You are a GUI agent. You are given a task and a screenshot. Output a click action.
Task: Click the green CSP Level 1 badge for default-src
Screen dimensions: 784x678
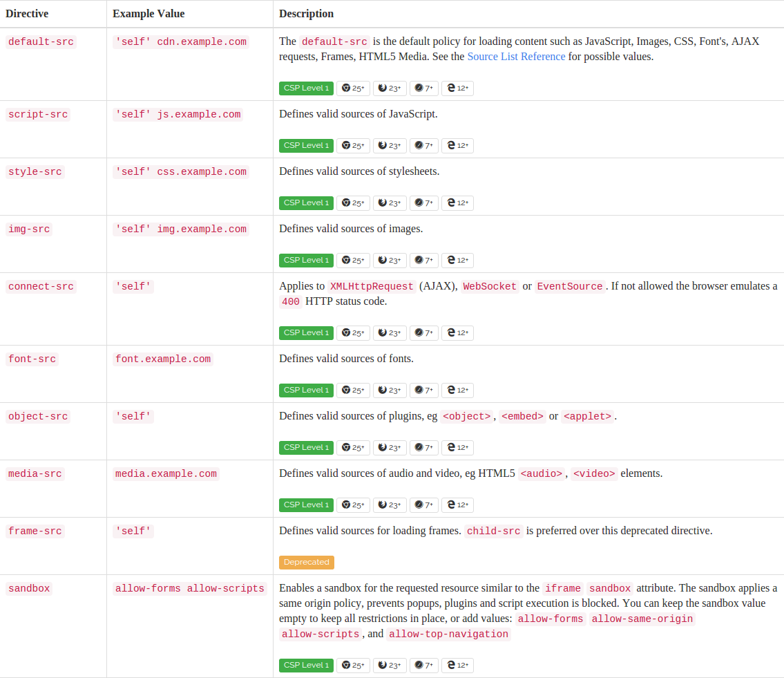[306, 88]
